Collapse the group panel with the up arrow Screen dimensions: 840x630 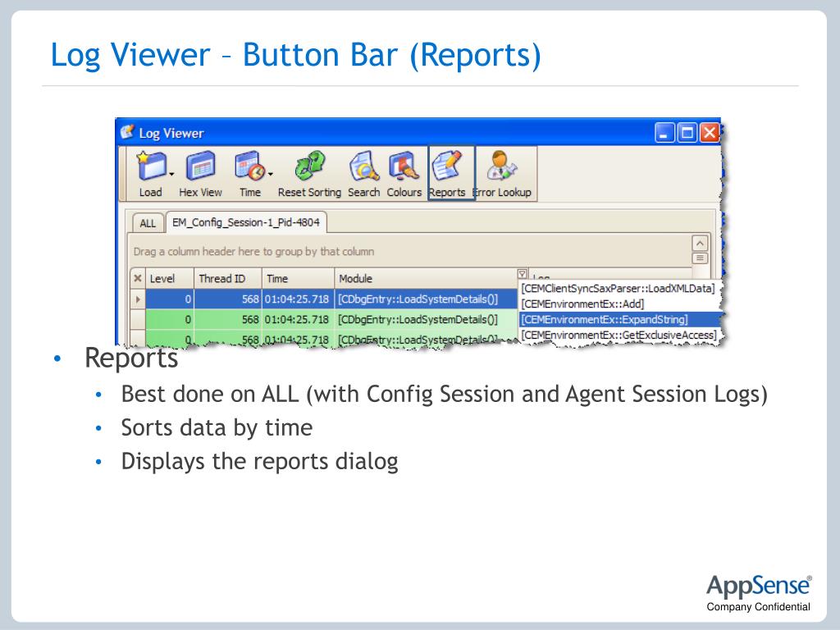pyautogui.click(x=700, y=243)
